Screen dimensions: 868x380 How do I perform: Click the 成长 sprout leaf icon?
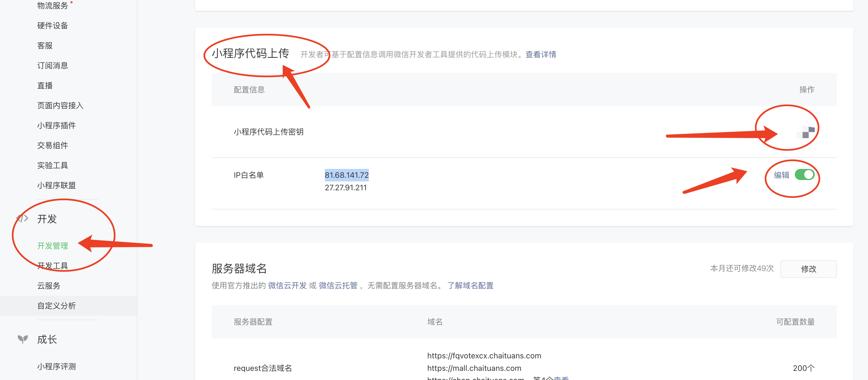(22, 339)
